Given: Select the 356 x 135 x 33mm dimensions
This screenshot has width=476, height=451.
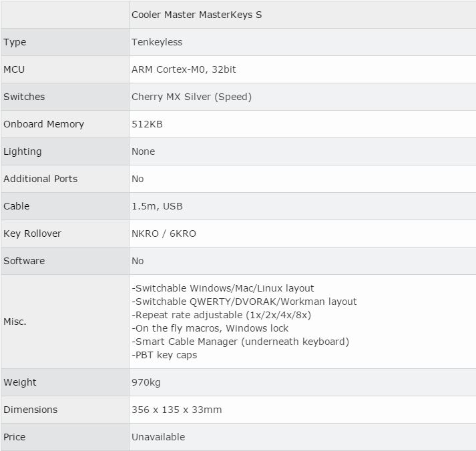Looking at the screenshot, I should tap(176, 410).
